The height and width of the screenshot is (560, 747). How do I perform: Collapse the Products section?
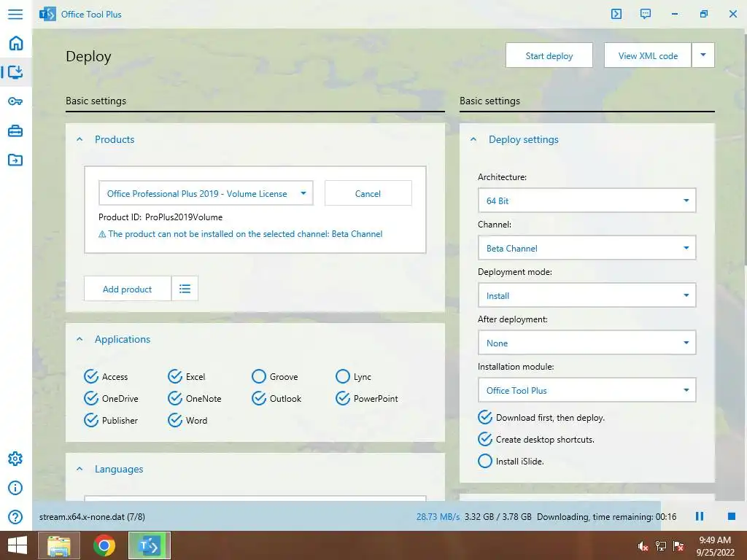coord(80,139)
